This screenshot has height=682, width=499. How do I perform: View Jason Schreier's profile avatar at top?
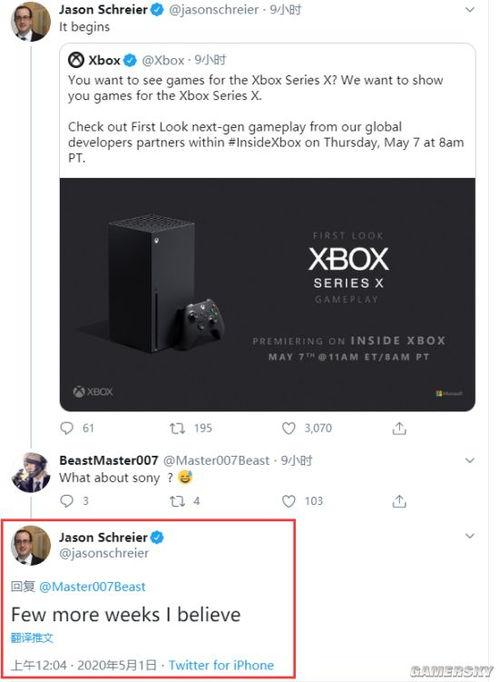[x=30, y=22]
